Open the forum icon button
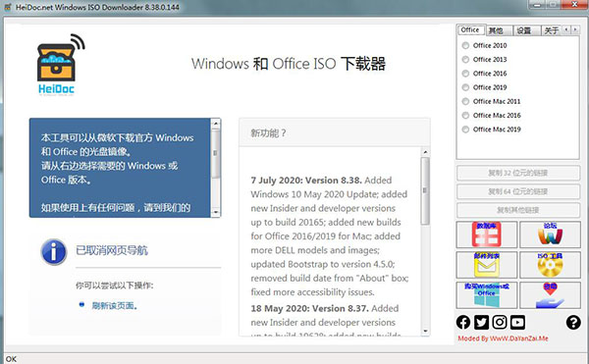Viewport: 589px width, 364px height. tap(550, 234)
